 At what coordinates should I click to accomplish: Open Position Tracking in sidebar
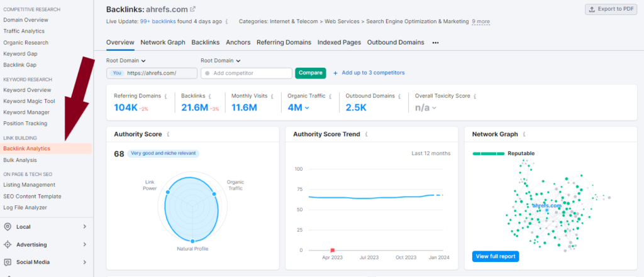25,123
